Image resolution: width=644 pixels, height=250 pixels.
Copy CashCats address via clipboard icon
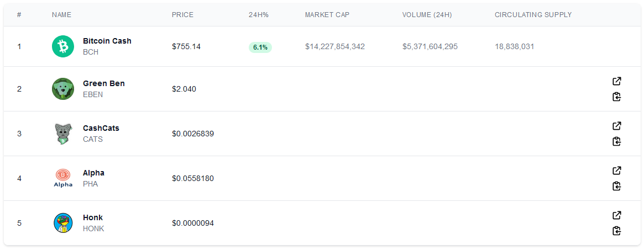point(616,141)
